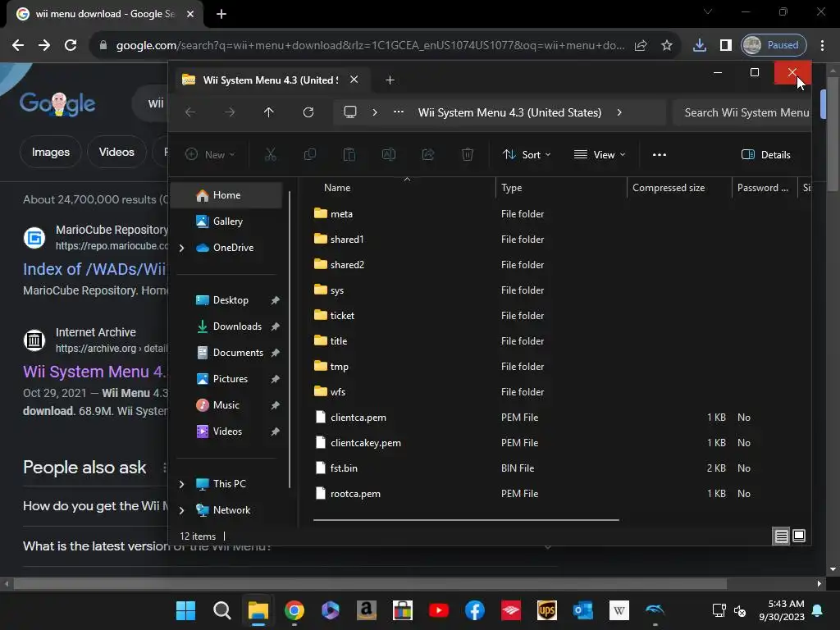The image size is (840, 630).
Task: Bookmark this page with the star icon
Action: click(x=666, y=45)
